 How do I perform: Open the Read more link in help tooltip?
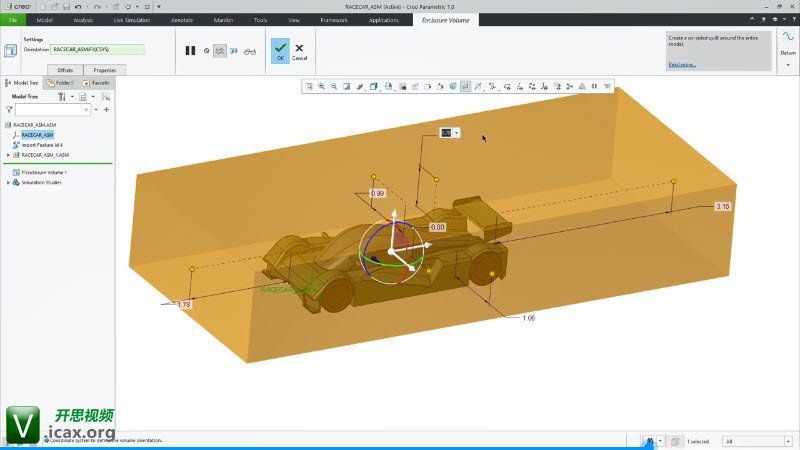(x=681, y=64)
